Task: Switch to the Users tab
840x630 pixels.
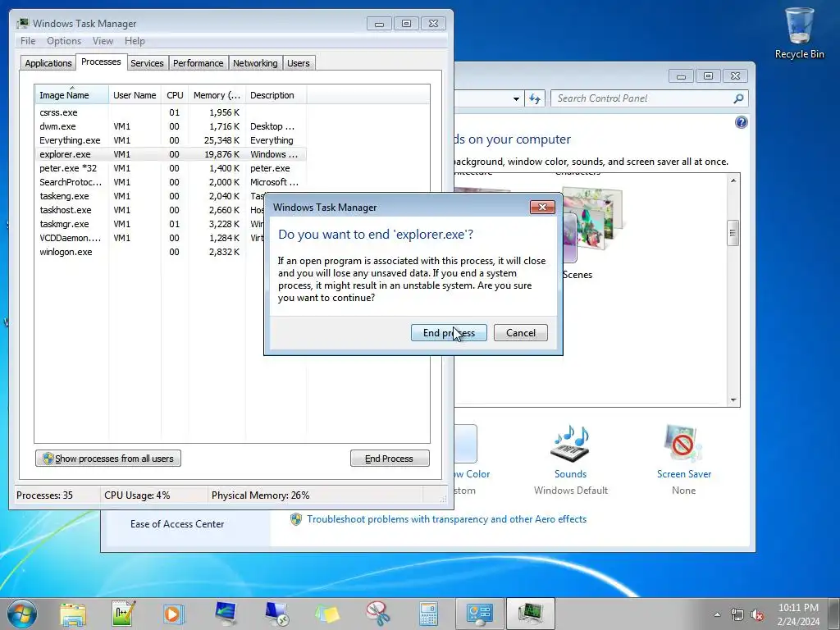Action: point(299,63)
